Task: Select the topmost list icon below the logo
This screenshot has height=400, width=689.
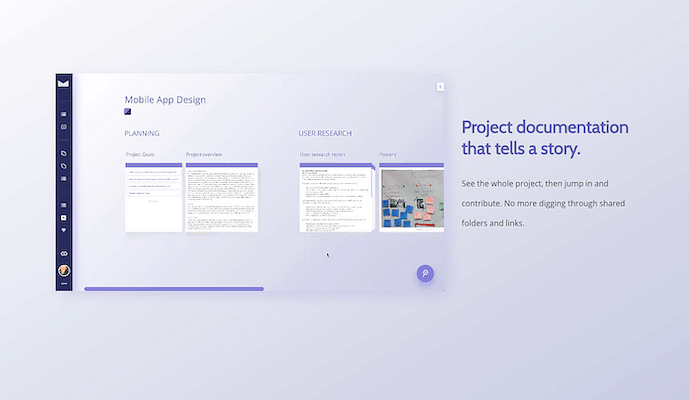Action: pos(64,116)
